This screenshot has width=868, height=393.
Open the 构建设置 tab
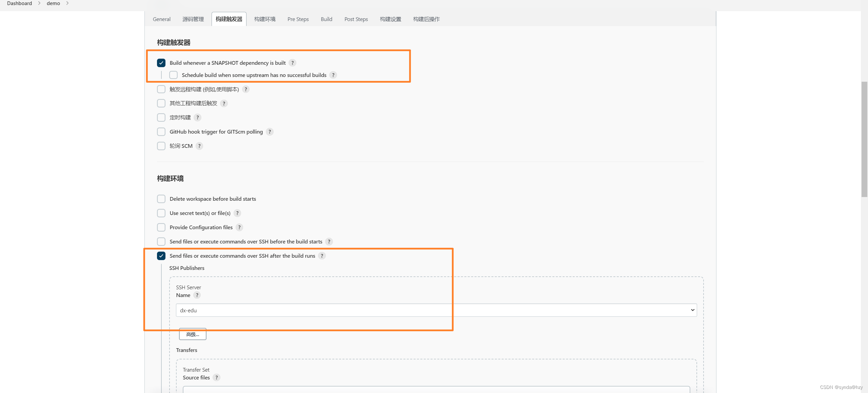click(x=391, y=19)
